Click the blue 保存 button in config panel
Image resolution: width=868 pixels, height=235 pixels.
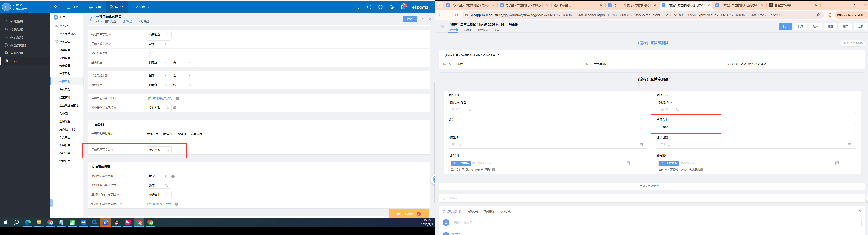410,19
